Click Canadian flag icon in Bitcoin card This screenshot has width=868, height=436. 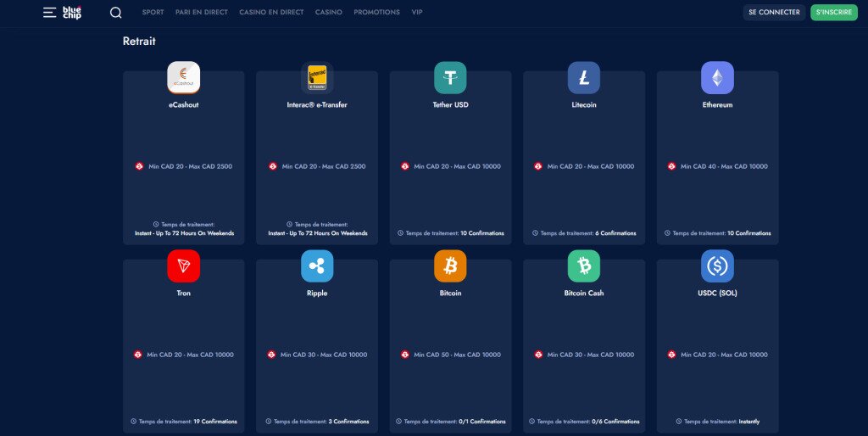point(405,355)
